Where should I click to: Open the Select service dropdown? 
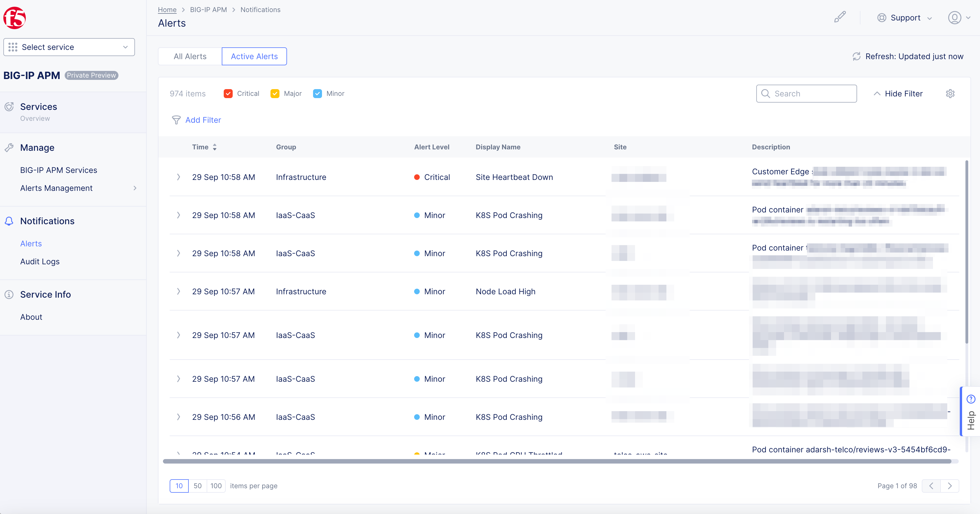tap(69, 47)
